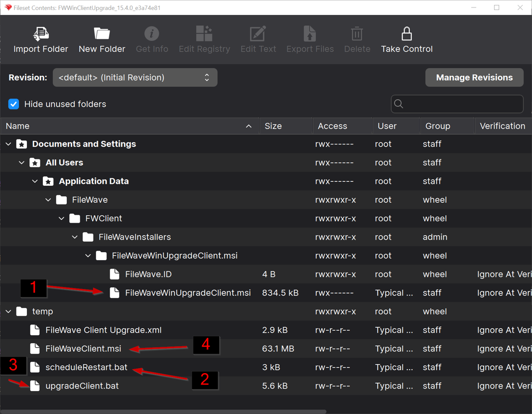
Task: Collapse the FileWaveWinUpgradeClient.msi folder
Action: [88, 256]
